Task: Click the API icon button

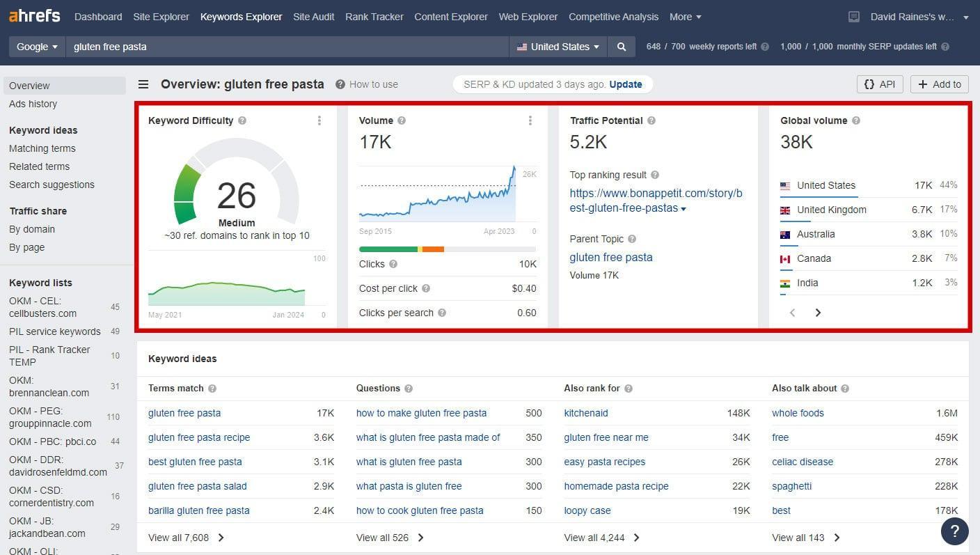Action: 879,84
